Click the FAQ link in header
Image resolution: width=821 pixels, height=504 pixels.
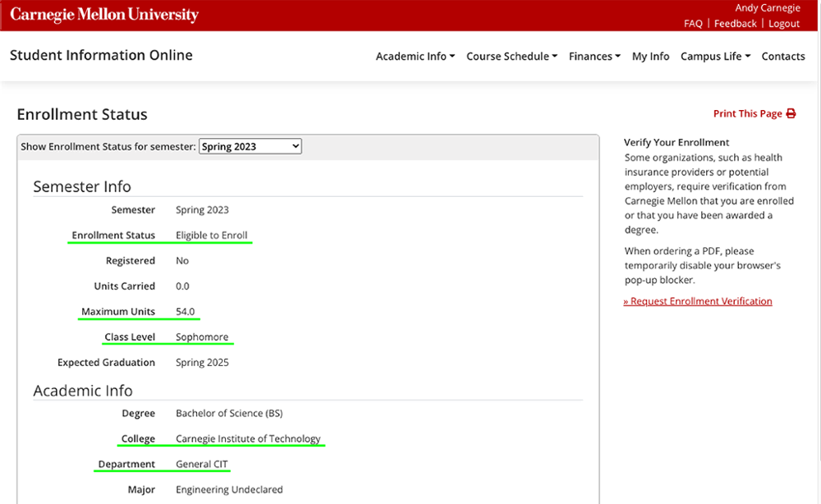point(693,24)
